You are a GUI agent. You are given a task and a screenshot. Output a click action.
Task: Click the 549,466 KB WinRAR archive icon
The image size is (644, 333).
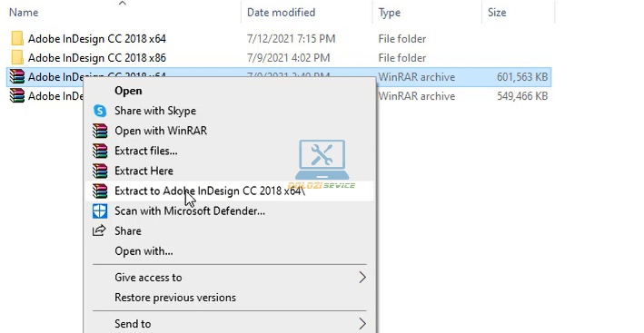click(17, 96)
